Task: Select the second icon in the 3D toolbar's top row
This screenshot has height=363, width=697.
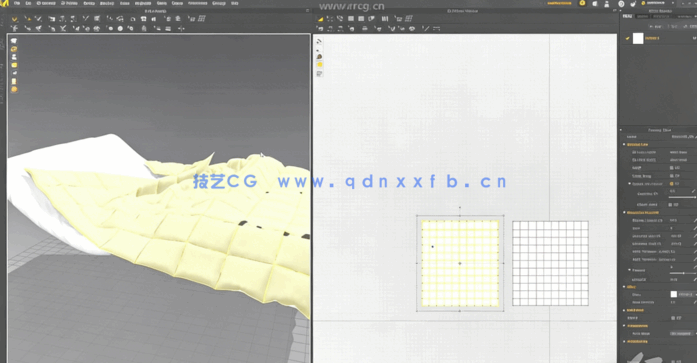Action: tap(28, 19)
